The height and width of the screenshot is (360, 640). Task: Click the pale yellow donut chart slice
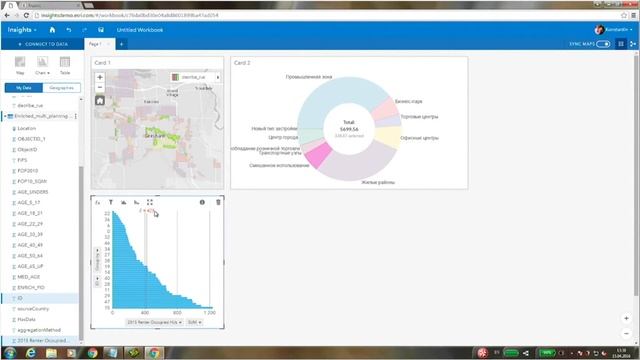[389, 137]
